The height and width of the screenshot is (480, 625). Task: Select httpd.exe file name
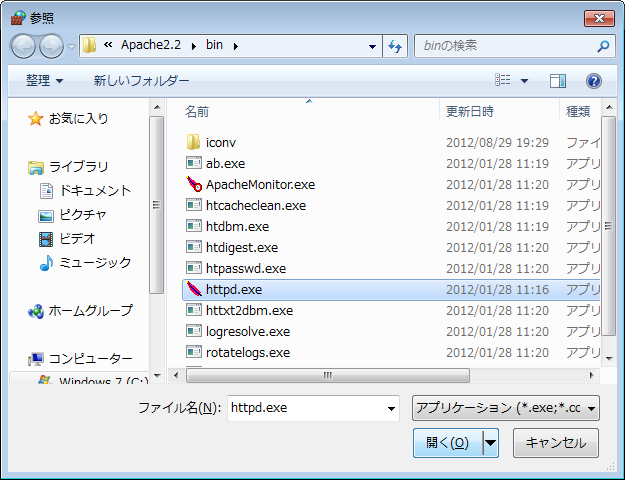tap(234, 290)
